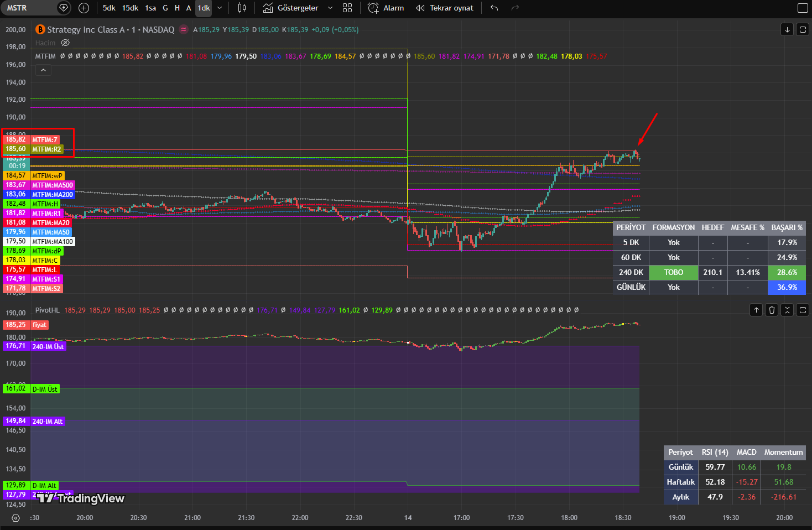
Task: Click the 210.1 target value cell
Action: tap(712, 272)
